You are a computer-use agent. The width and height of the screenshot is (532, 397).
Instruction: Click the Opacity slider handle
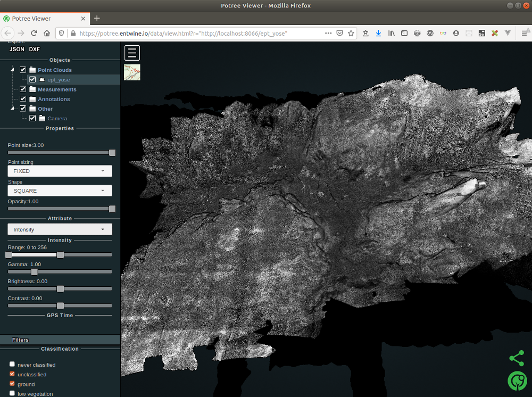pyautogui.click(x=112, y=209)
